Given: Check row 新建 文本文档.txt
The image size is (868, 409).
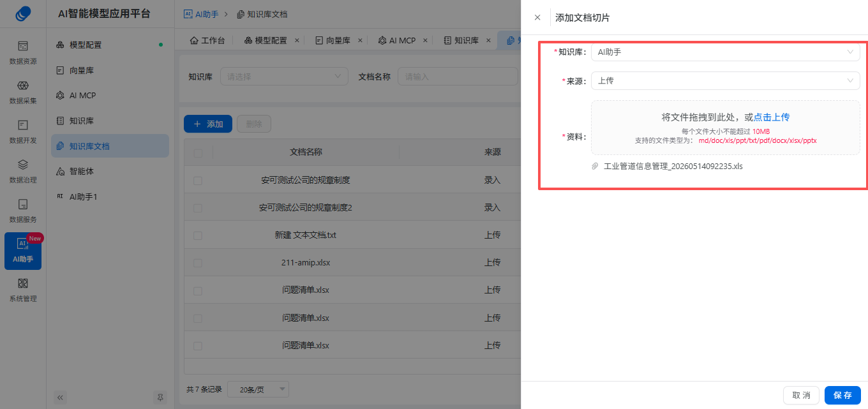Looking at the screenshot, I should [x=198, y=235].
